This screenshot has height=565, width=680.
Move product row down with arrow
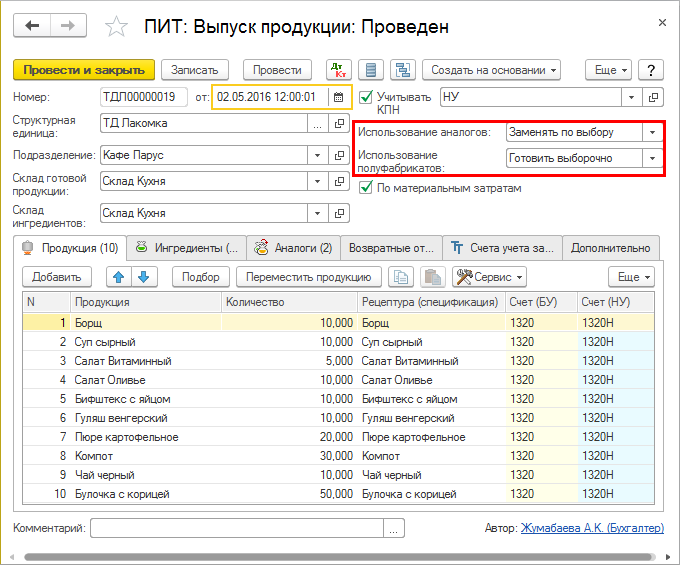pos(142,277)
